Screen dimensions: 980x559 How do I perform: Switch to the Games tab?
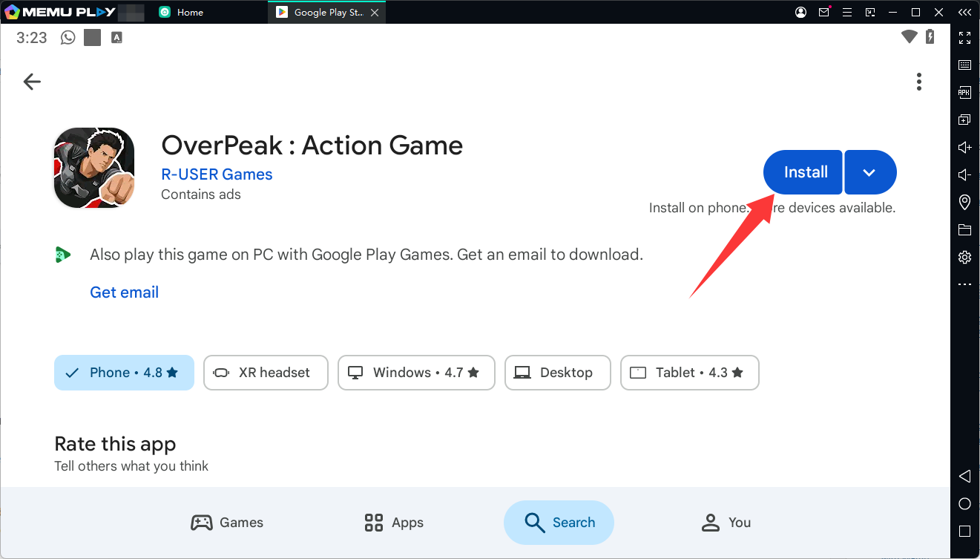[x=227, y=523]
